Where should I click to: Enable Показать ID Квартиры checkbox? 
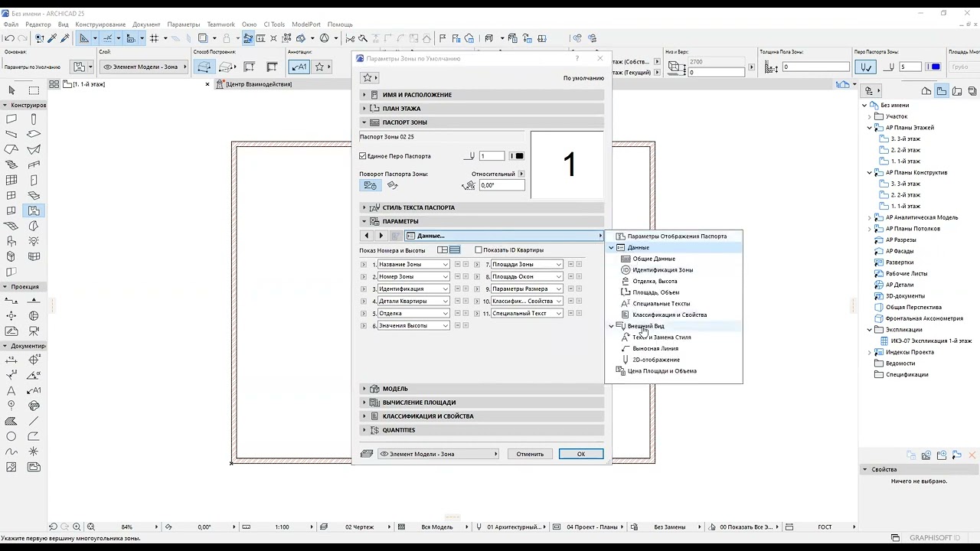pyautogui.click(x=479, y=250)
